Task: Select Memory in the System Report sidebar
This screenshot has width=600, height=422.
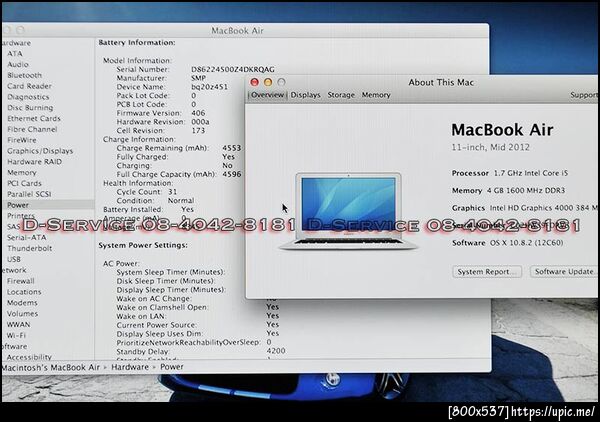Action: 22,173
